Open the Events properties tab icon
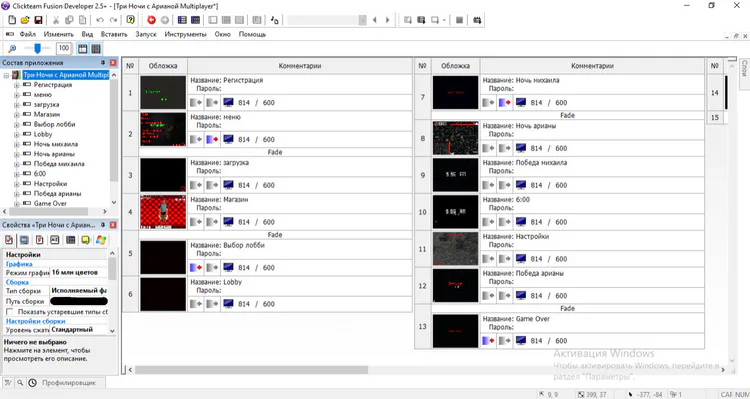 [x=70, y=240]
